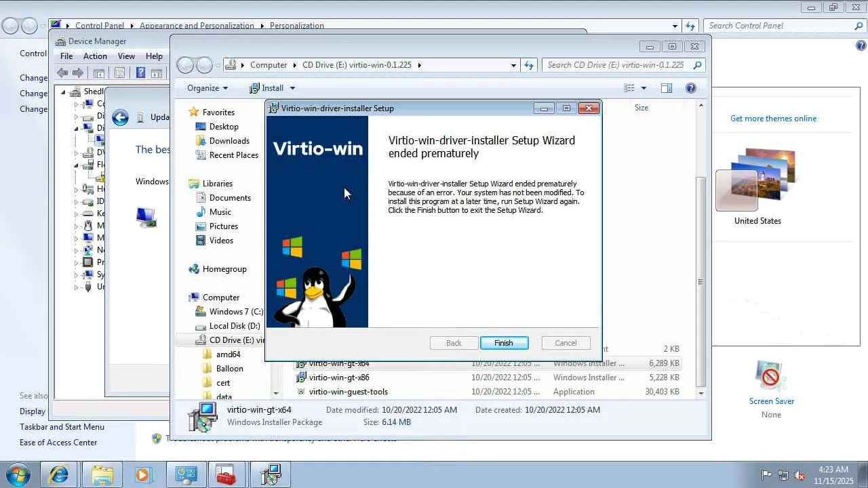Select Homegroup in the navigation pane
This screenshot has width=868, height=488.
tap(224, 269)
